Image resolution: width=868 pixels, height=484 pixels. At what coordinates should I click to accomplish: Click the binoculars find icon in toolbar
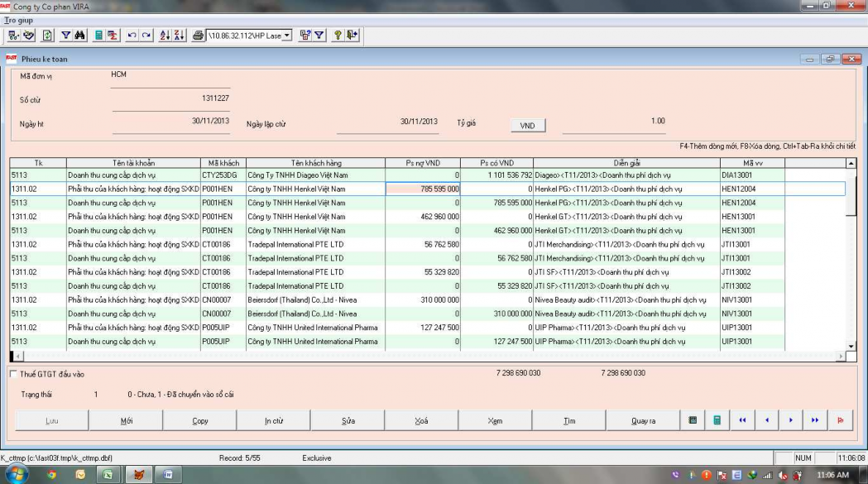point(79,36)
